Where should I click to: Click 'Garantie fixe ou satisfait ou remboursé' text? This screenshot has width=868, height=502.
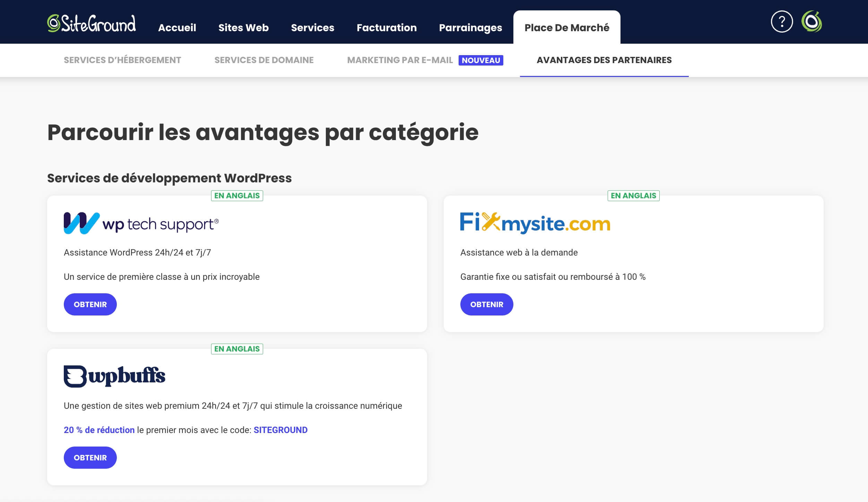point(553,277)
